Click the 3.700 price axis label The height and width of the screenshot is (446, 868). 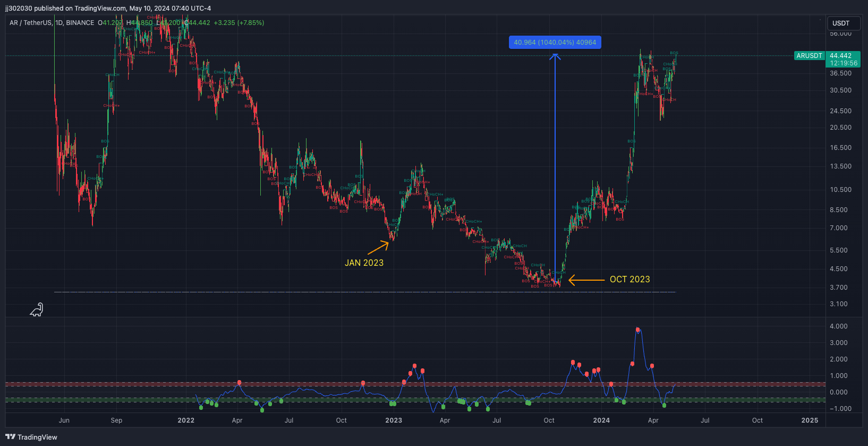pos(839,288)
